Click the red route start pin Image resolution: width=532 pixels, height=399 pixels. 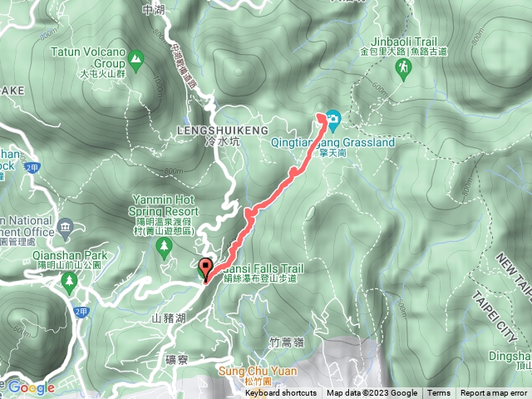click(x=205, y=270)
